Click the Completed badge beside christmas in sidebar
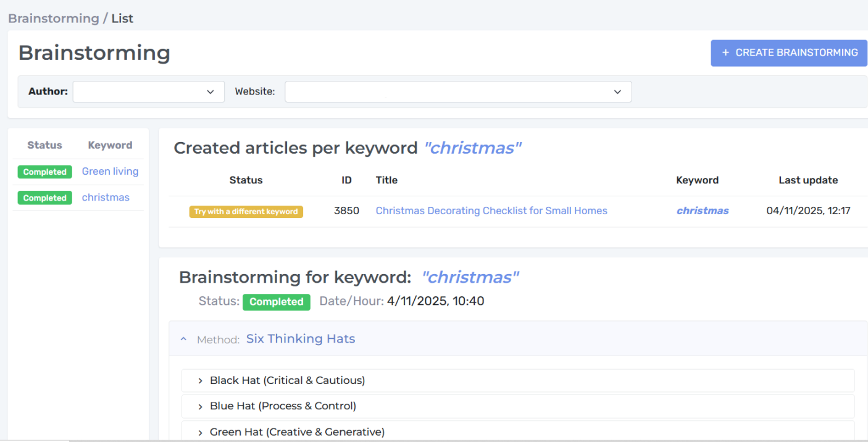This screenshot has width=868, height=442. [x=44, y=198]
